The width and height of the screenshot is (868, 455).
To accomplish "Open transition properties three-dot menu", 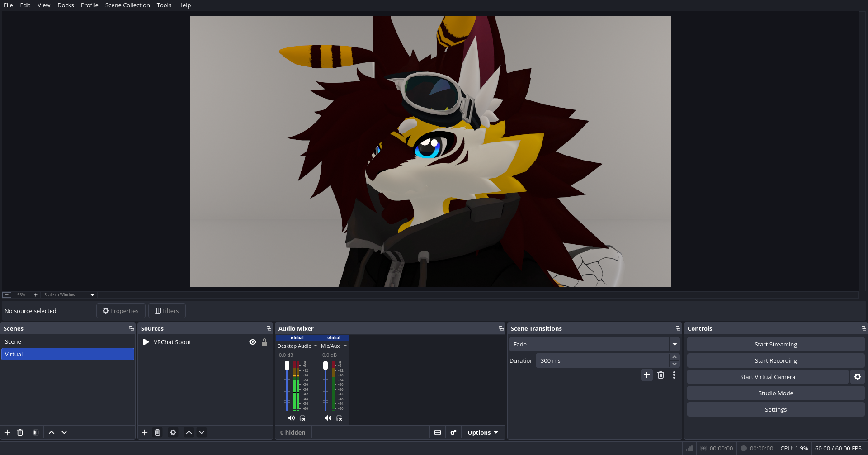I will (674, 375).
